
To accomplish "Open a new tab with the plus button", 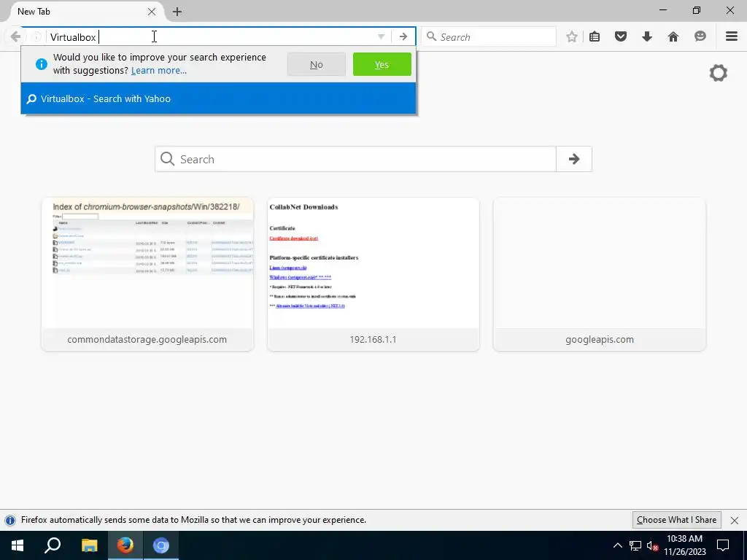I will tap(177, 12).
